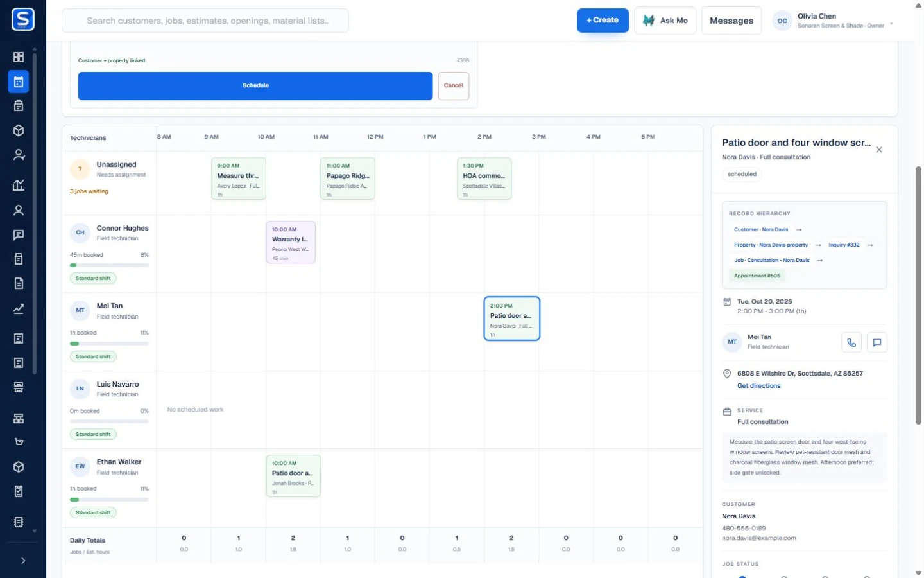
Task: Call Mei Tan using the phone icon
Action: [851, 342]
